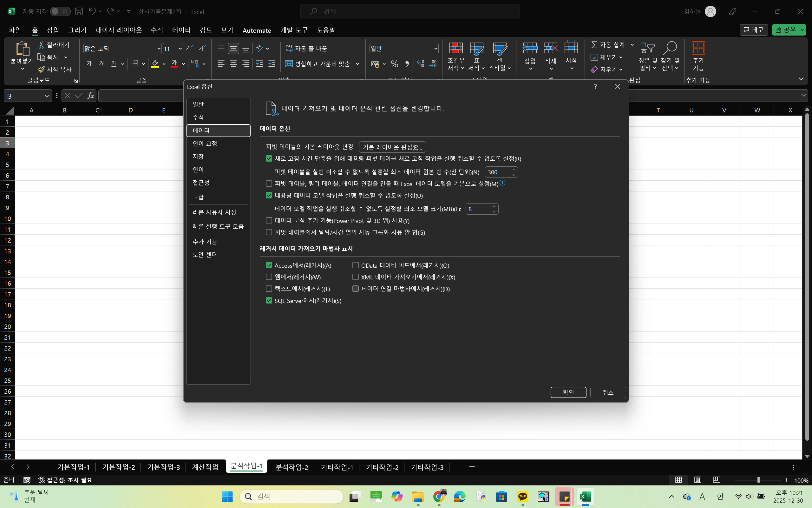Uncheck Access에서(레거시) checkbox
The width and height of the screenshot is (812, 508).
[269, 265]
